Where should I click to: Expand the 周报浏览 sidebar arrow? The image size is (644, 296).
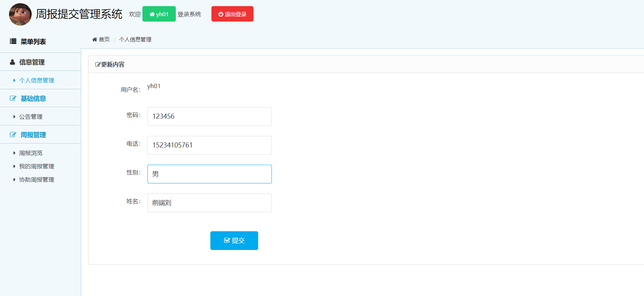(14, 153)
